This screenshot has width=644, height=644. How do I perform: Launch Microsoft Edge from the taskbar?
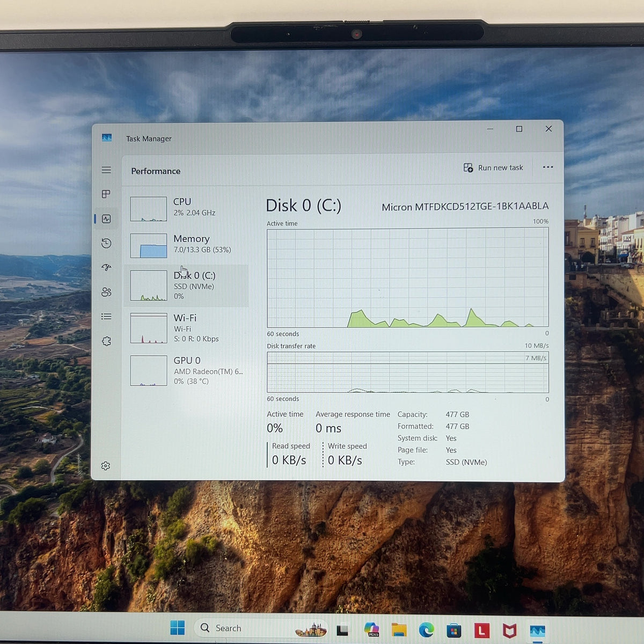coord(426,630)
